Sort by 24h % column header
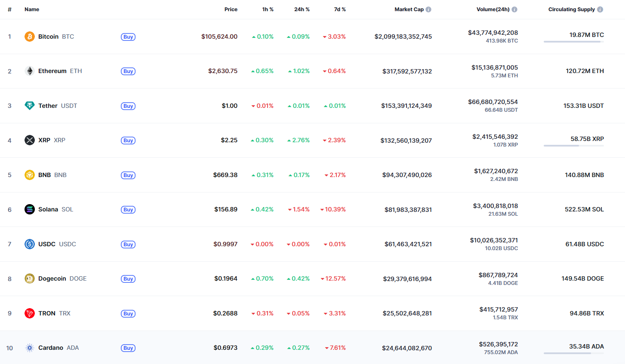This screenshot has height=364, width=625. click(302, 9)
